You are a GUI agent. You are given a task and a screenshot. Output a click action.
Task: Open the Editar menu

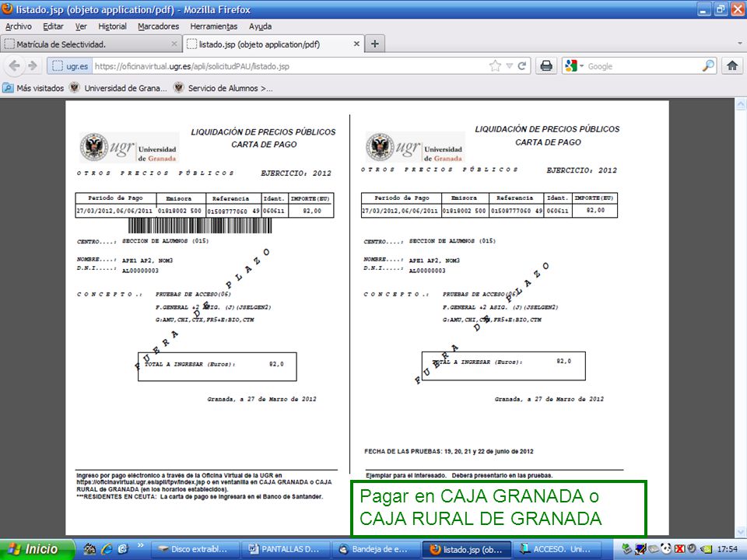pos(53,26)
